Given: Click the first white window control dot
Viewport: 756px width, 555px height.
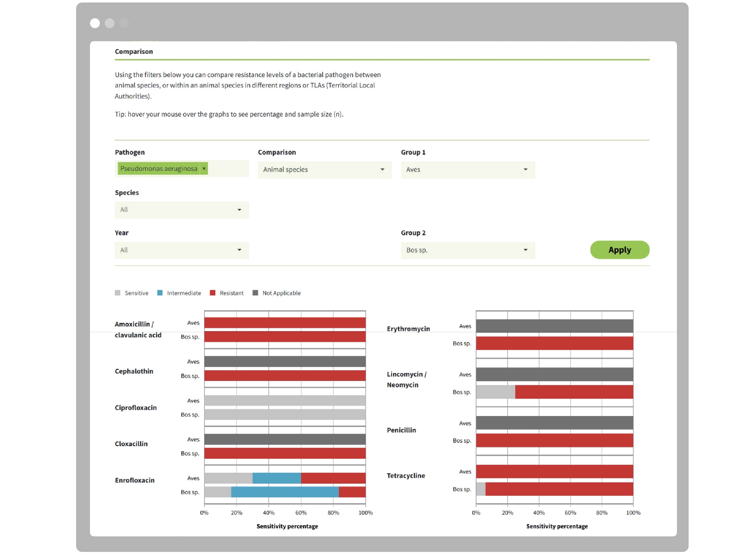Looking at the screenshot, I should point(95,23).
